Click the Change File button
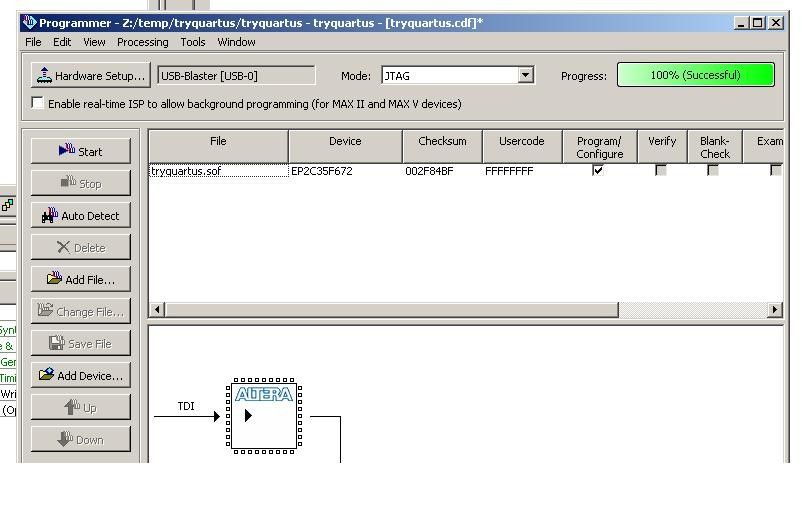Viewport: 802px width, 512px height. (x=81, y=311)
